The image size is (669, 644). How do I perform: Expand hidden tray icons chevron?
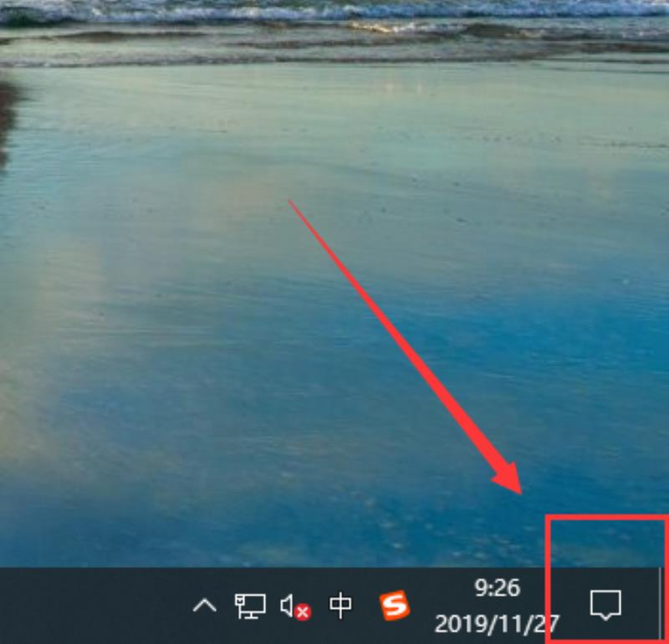pos(205,606)
